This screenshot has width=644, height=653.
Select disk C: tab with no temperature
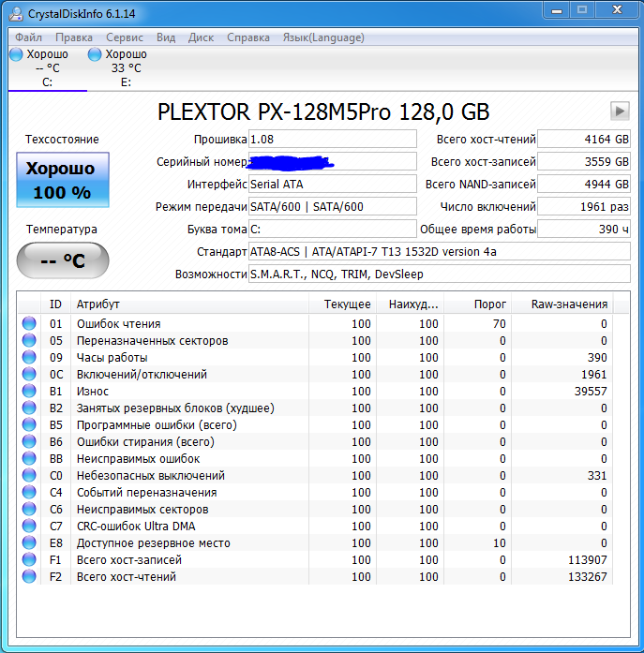[x=48, y=67]
